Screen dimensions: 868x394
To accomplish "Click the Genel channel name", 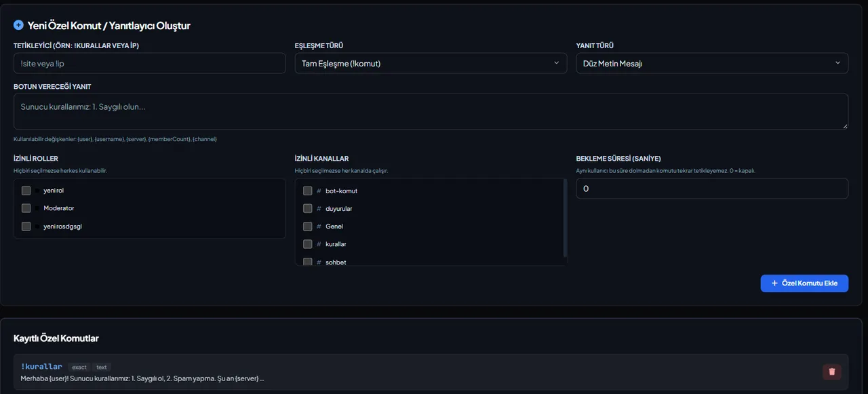I will pos(334,226).
